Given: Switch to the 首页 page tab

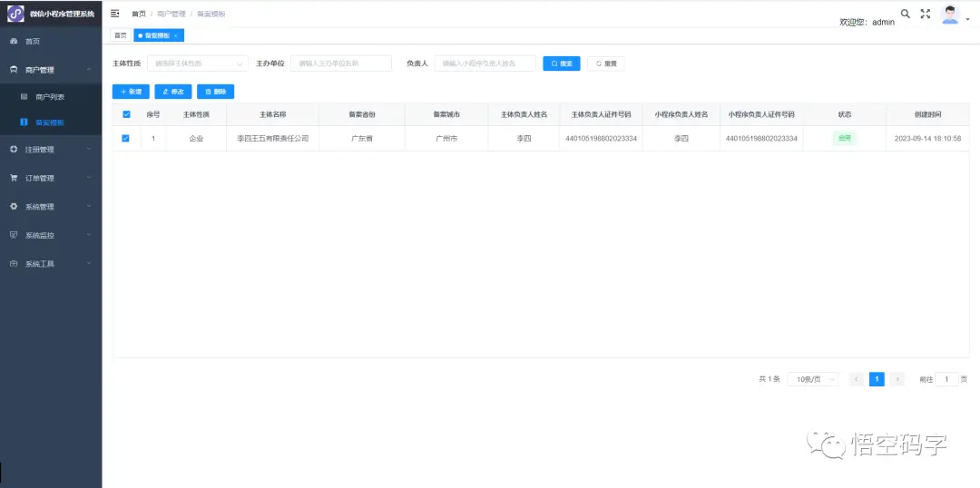Looking at the screenshot, I should (121, 35).
